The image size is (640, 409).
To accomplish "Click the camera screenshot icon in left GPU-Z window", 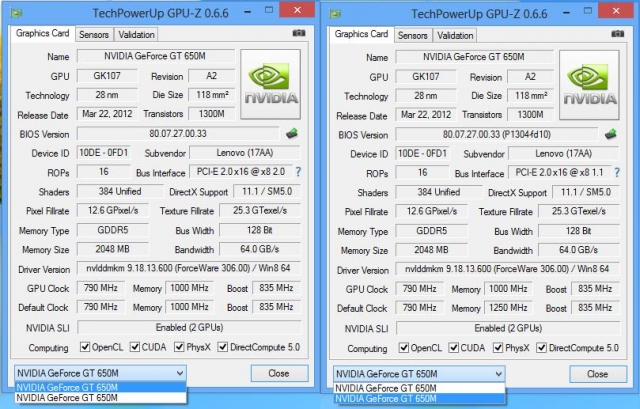I will 299,33.
